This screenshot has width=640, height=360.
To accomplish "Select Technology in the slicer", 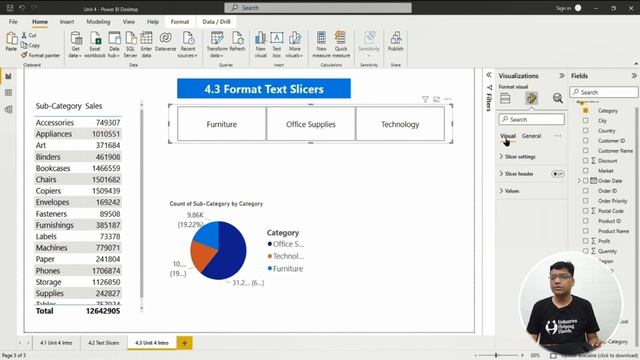I will coord(400,124).
